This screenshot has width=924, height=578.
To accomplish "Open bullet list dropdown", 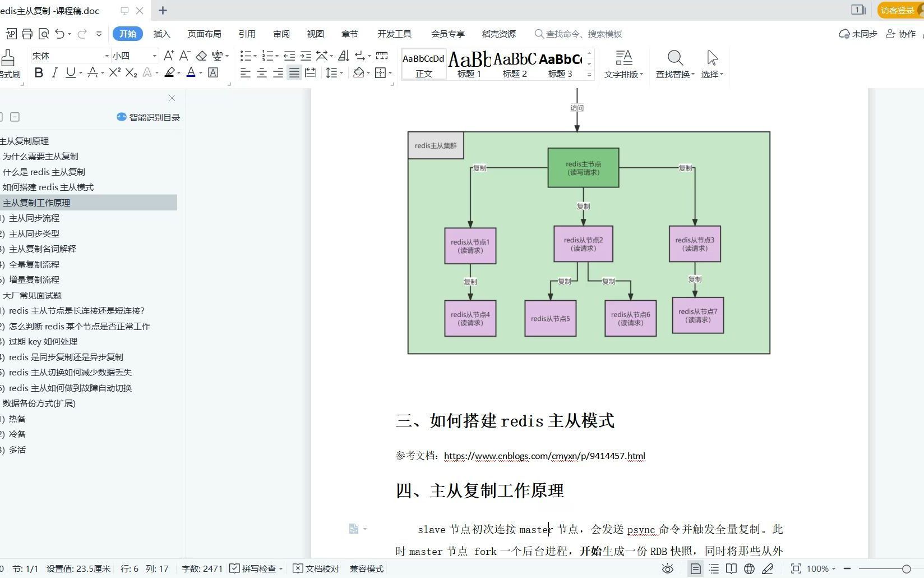I will [x=255, y=56].
